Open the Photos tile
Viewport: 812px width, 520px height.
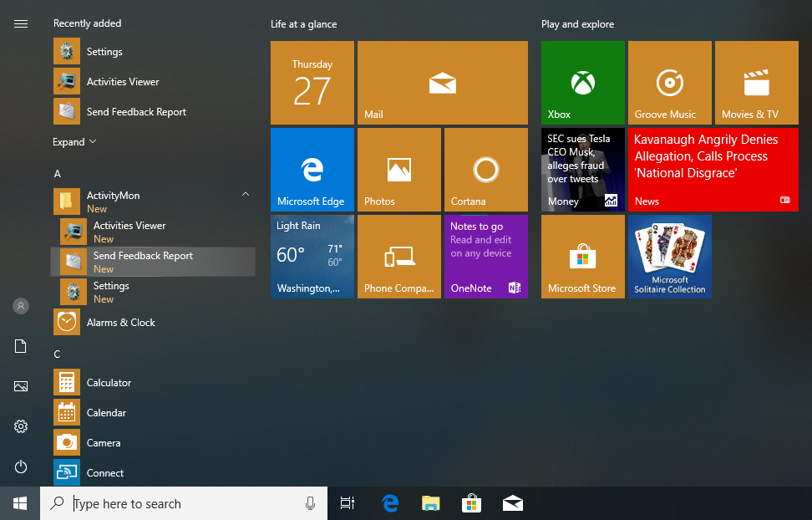click(x=399, y=170)
